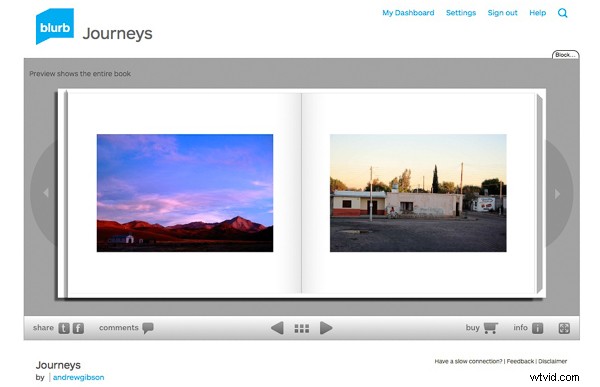
Task: Go to previous page in toolbar
Action: click(277, 328)
